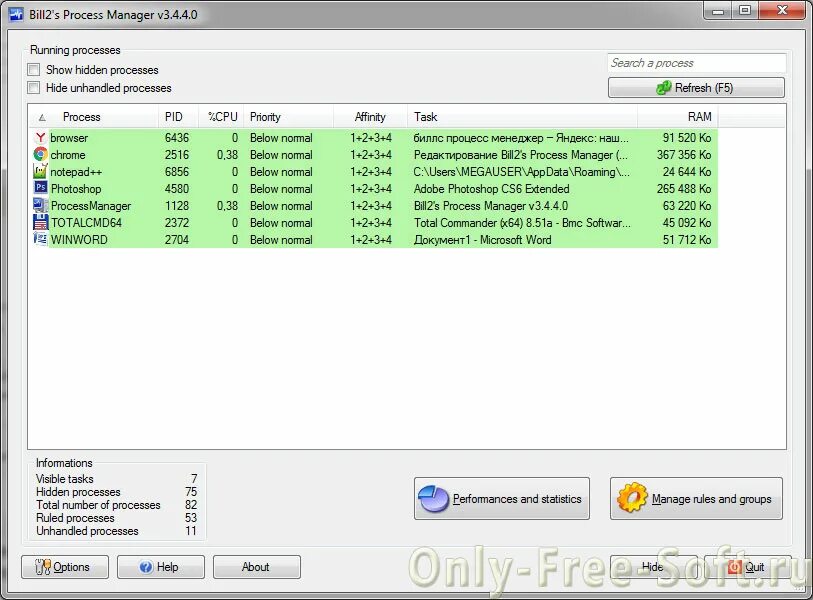Minimize the Process Manager window
The height and width of the screenshot is (600, 813).
click(x=718, y=11)
